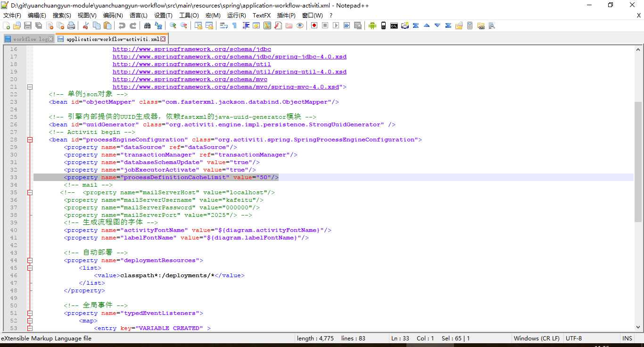Click the Save All toolbar icon
Viewport: 644px width, 347px height.
(39, 25)
